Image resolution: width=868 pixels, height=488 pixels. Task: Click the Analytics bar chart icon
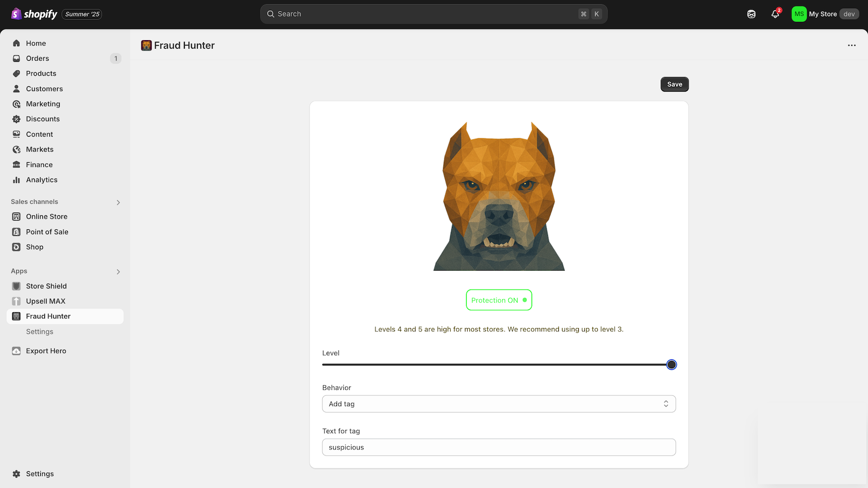(x=16, y=180)
